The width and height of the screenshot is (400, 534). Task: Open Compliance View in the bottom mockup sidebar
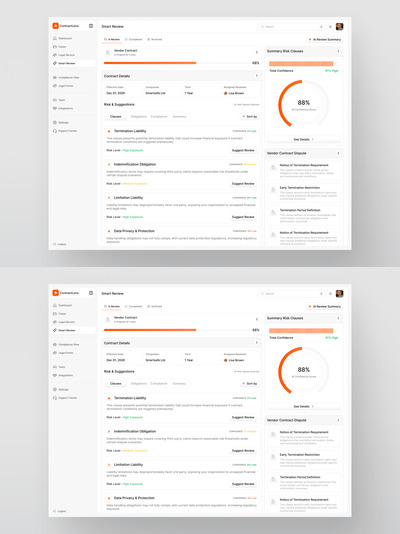tap(66, 345)
